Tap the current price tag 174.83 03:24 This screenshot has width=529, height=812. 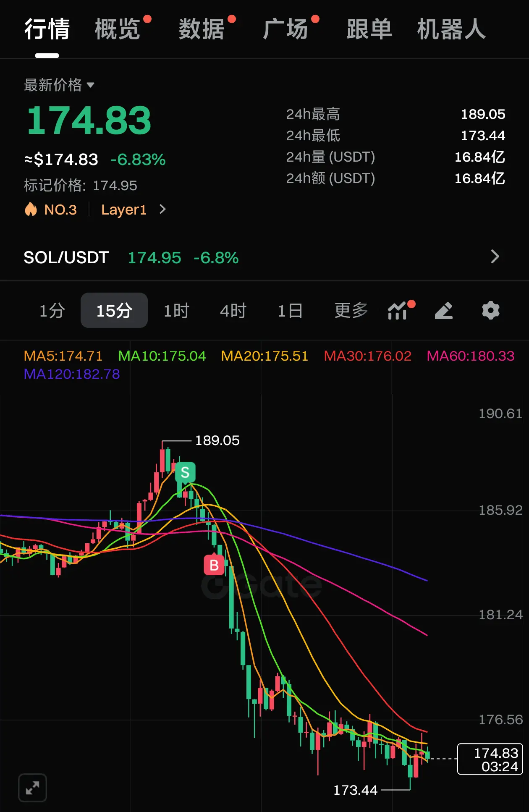(490, 759)
